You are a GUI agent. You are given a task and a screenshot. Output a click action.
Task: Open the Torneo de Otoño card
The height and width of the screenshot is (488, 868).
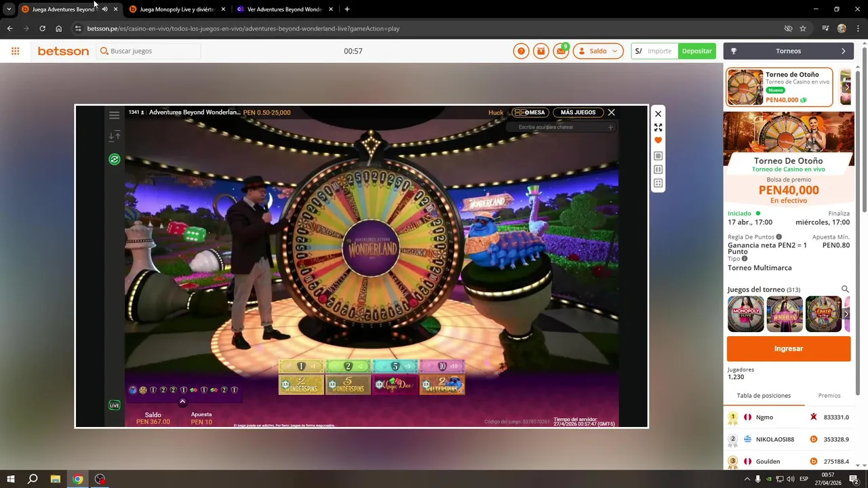[780, 87]
